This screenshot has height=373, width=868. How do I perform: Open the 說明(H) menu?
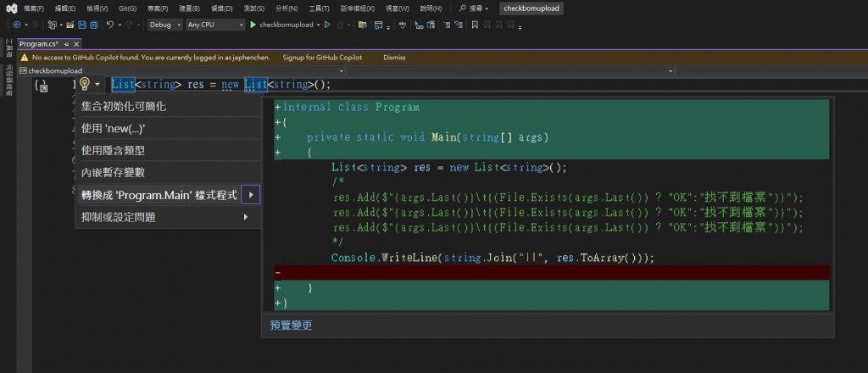point(431,8)
